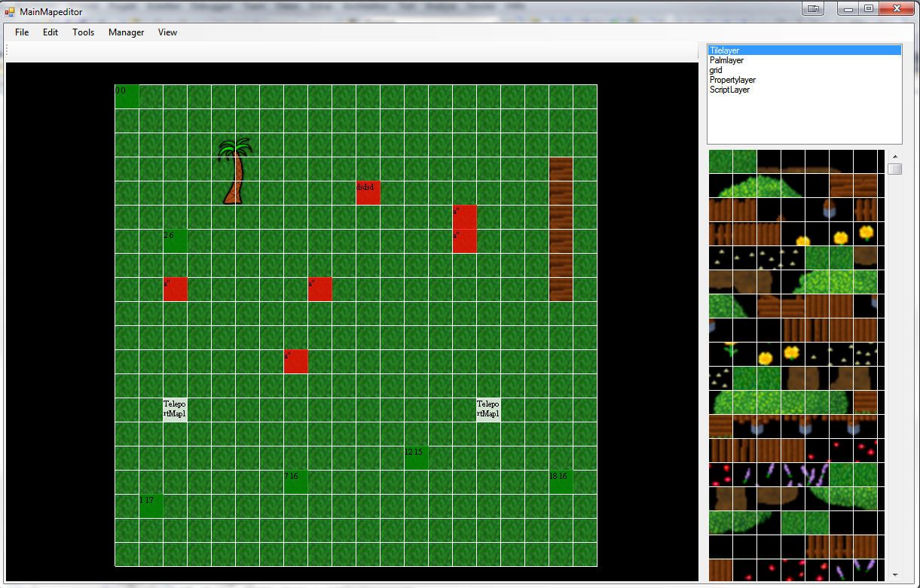Select Palmlayer in the layer list

click(x=726, y=60)
